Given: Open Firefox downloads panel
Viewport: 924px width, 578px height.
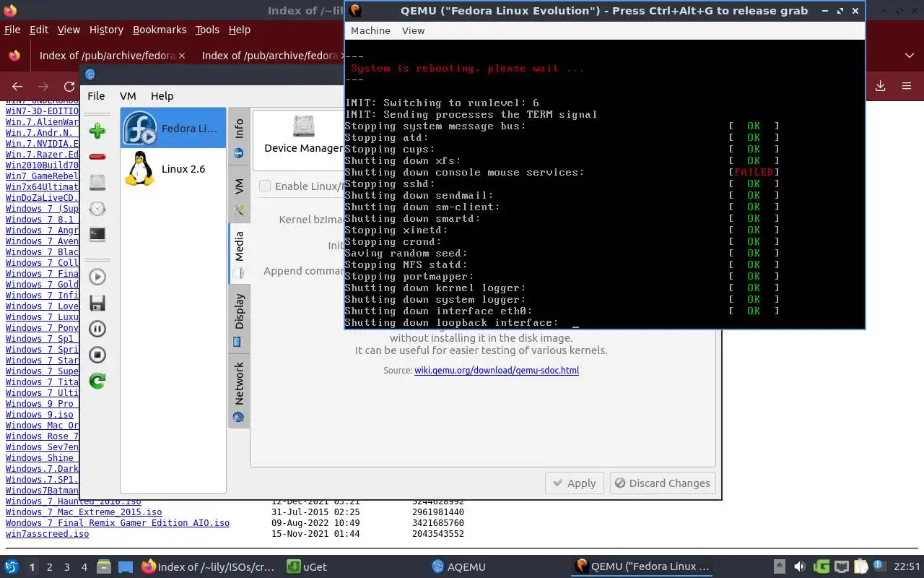Looking at the screenshot, I should (880, 86).
